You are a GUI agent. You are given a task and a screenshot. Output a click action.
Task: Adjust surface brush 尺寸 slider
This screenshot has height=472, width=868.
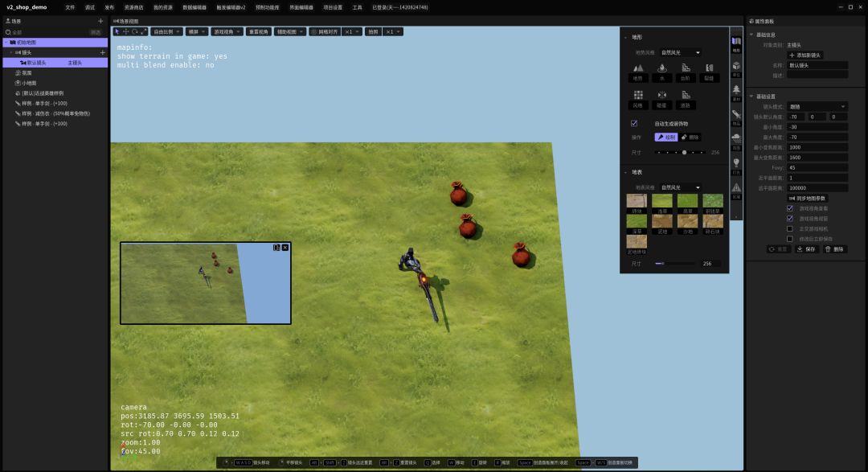click(x=676, y=264)
